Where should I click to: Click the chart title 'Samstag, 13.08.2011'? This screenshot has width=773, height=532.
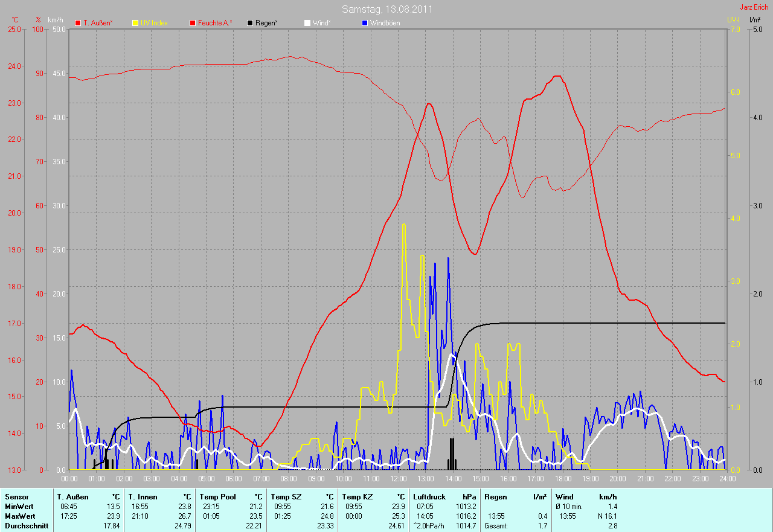(x=387, y=9)
